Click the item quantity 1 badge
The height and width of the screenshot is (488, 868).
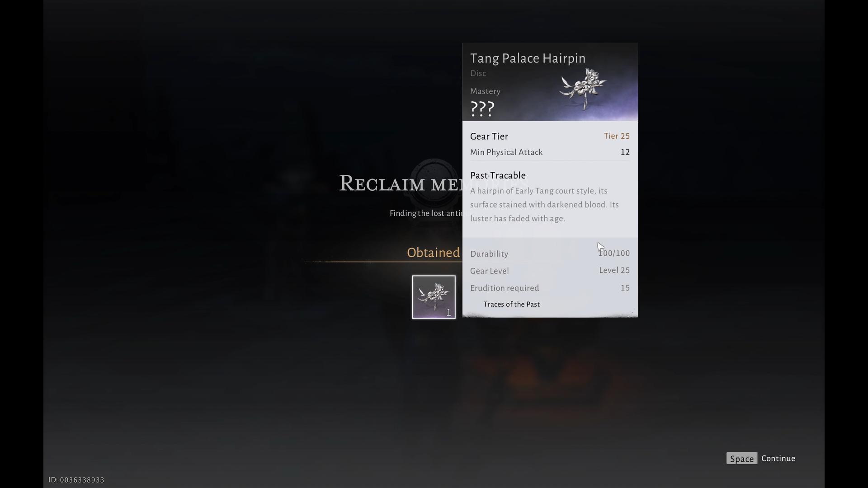[448, 312]
